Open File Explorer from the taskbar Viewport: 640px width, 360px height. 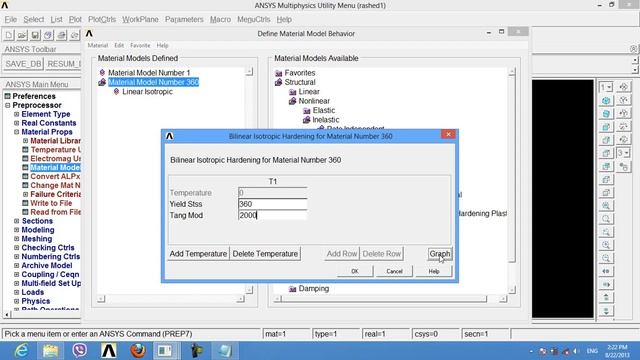[x=51, y=351]
